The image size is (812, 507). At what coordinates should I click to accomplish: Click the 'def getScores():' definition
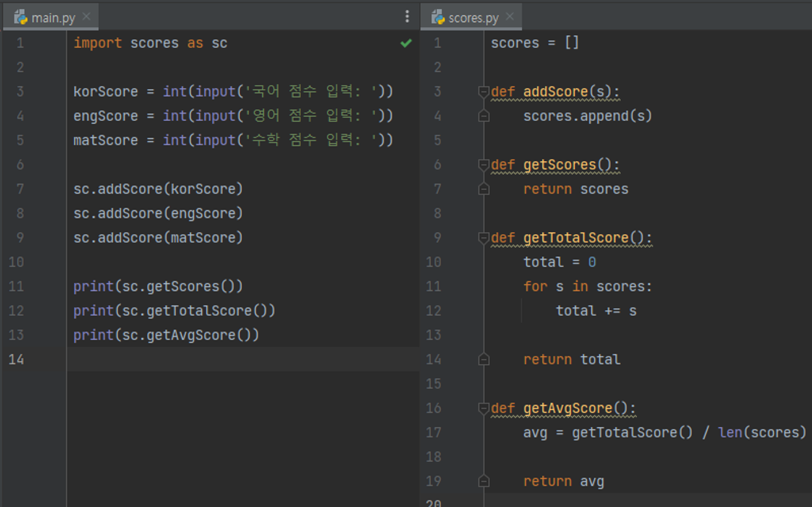(x=555, y=164)
